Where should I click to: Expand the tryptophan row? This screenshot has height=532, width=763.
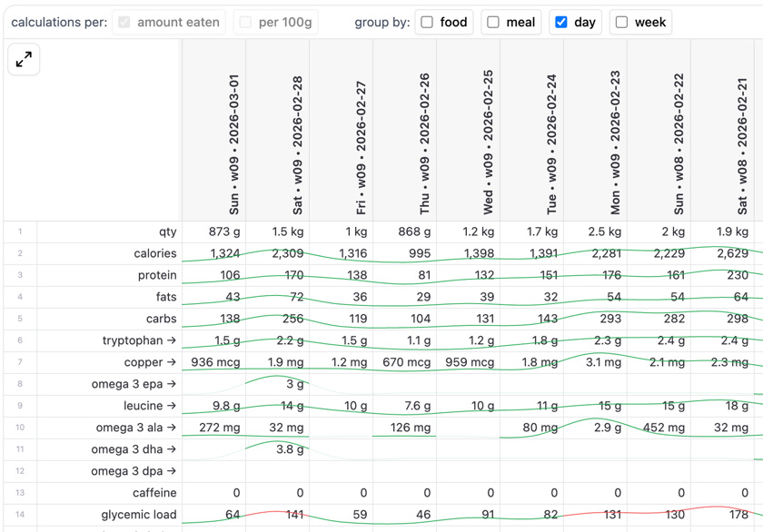pyautogui.click(x=139, y=340)
